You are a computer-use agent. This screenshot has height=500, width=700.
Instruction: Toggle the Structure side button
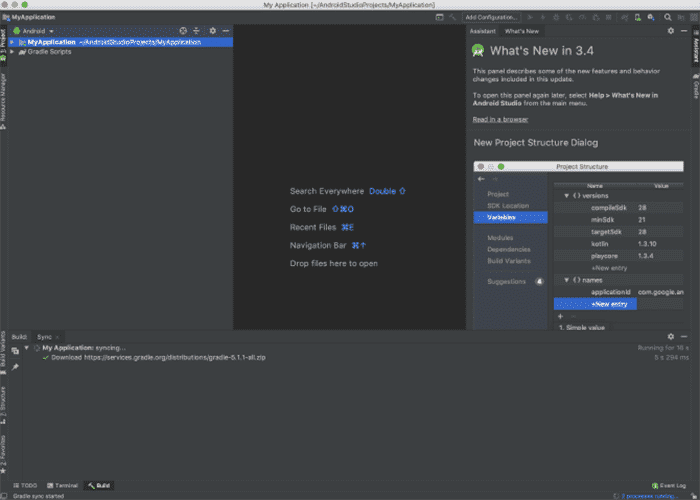(x=4, y=405)
